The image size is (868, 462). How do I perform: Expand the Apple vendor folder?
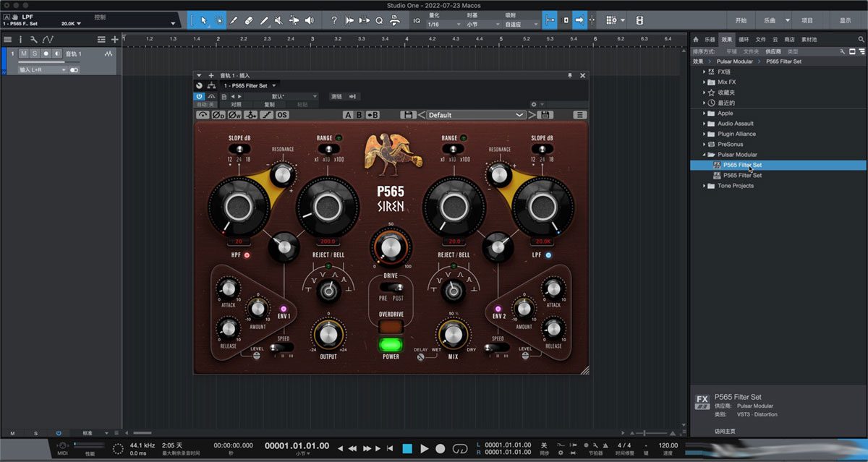click(705, 114)
